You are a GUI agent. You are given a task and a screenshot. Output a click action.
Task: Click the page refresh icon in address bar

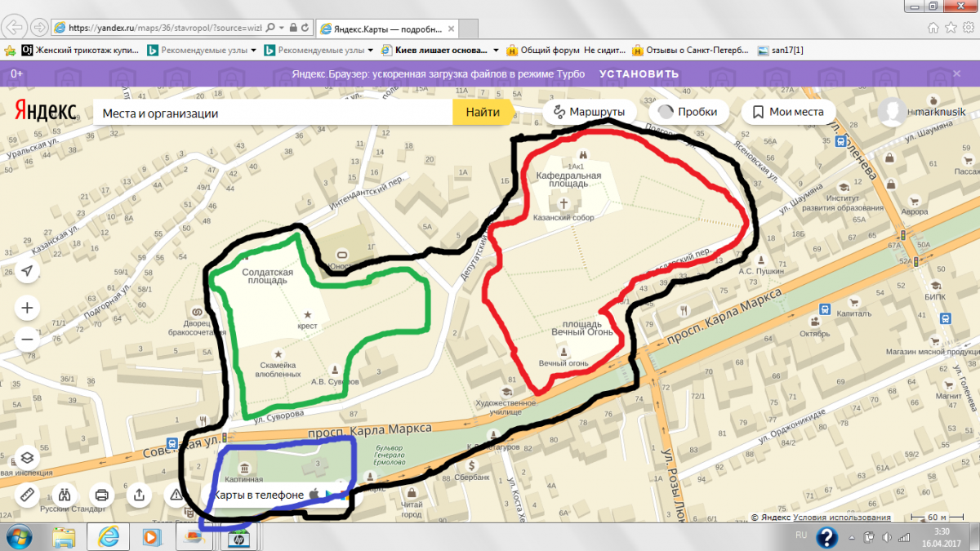click(x=305, y=27)
